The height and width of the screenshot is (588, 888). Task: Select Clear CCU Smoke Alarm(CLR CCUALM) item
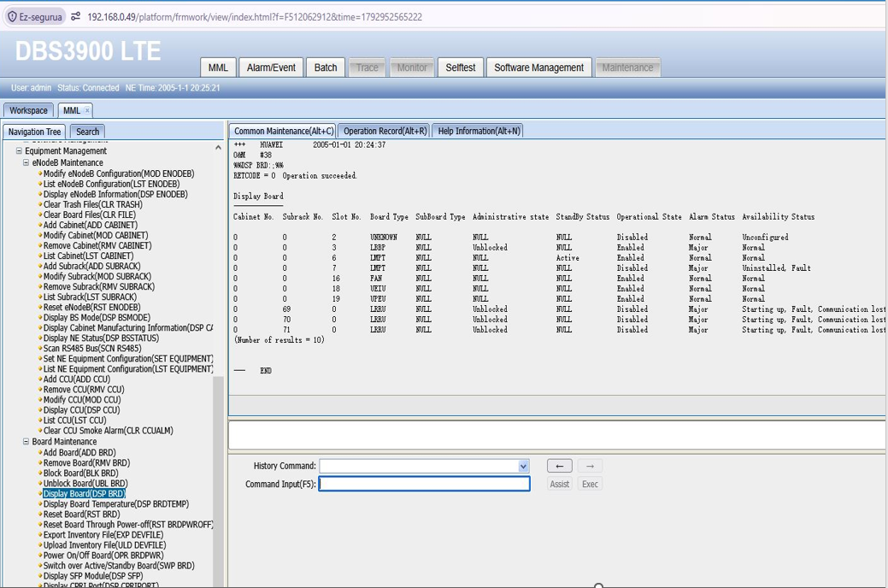tap(109, 431)
